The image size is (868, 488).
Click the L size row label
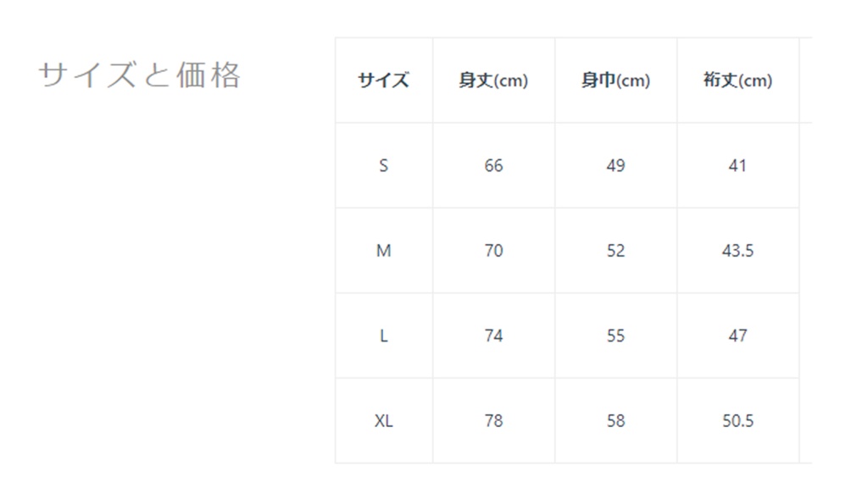pyautogui.click(x=383, y=336)
